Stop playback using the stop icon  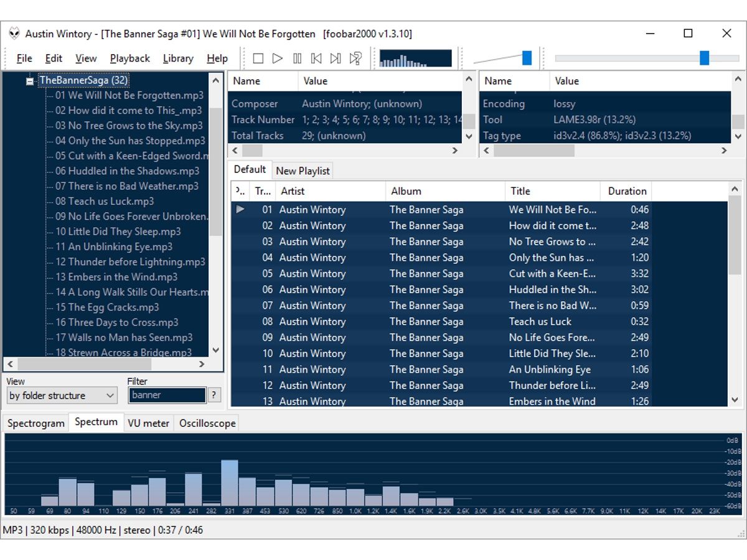(258, 58)
